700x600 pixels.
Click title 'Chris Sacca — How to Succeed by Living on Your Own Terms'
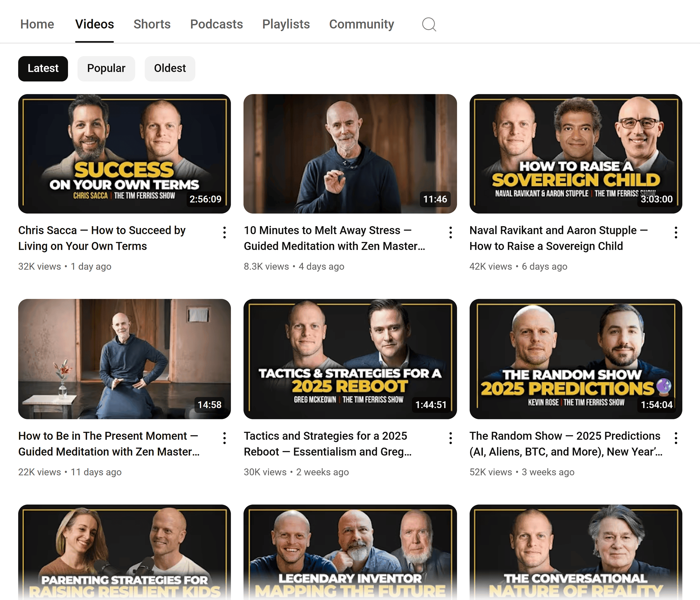102,238
